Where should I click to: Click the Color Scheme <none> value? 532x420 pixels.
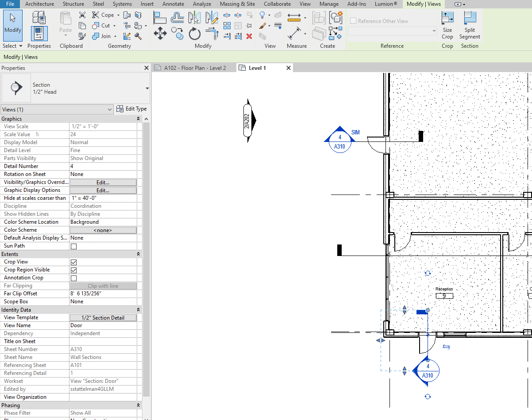103,229
